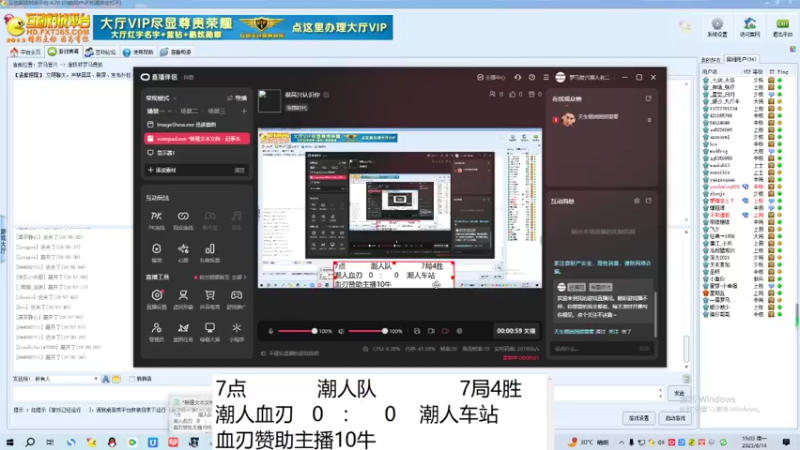
Task: Switch to scene tab 场景二
Action: [189, 111]
